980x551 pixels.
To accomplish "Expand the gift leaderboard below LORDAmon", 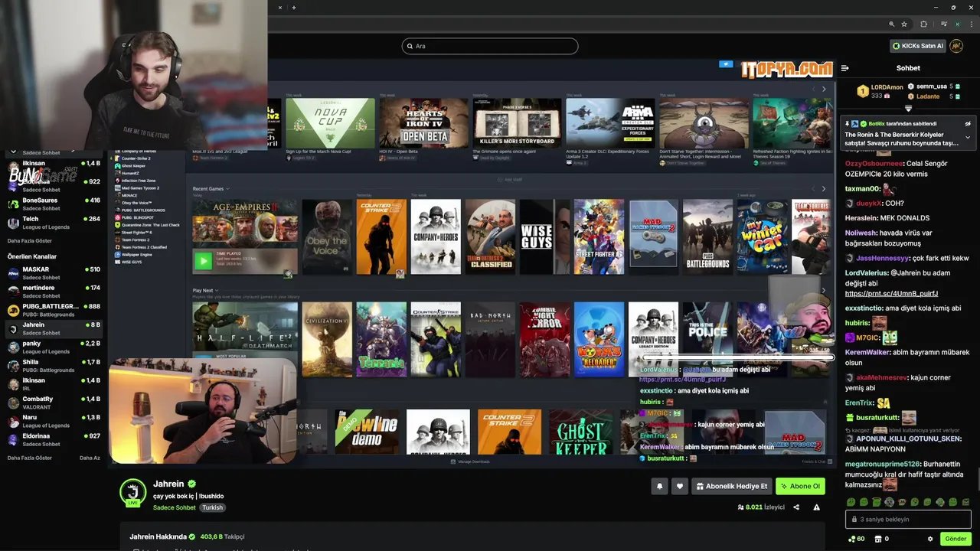I will (x=909, y=109).
